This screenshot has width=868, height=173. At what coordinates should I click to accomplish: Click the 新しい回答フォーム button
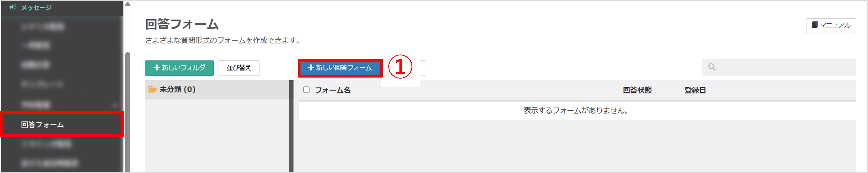pyautogui.click(x=340, y=68)
